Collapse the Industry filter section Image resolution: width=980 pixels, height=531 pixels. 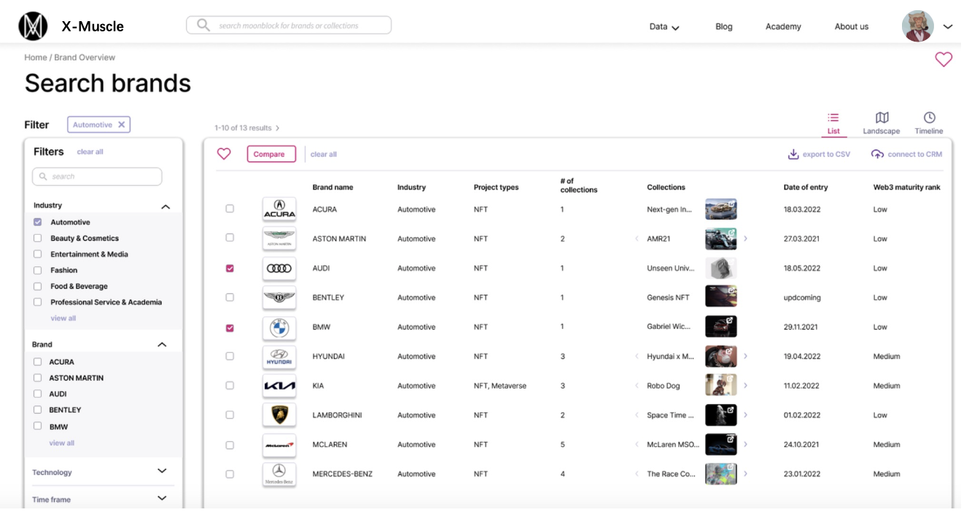pyautogui.click(x=166, y=207)
